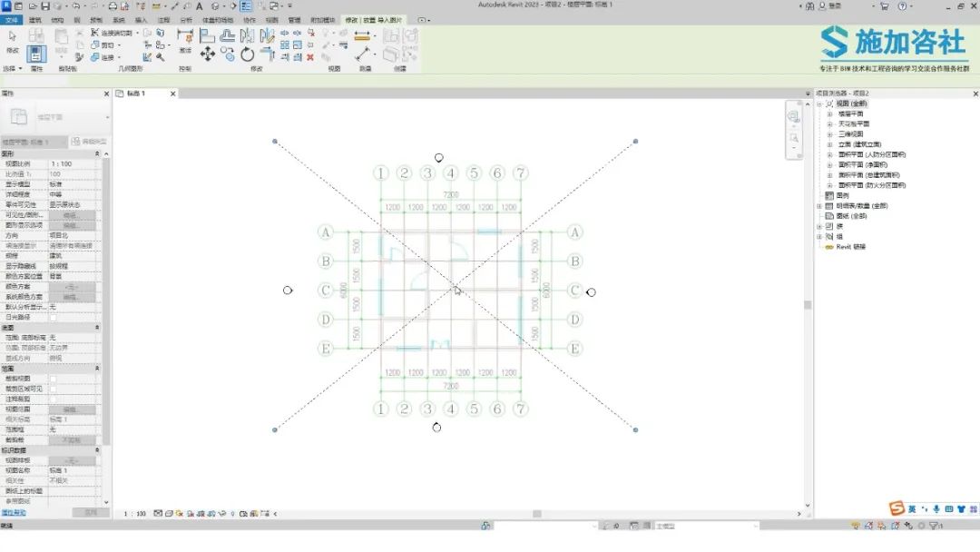This screenshot has height=552, width=980.
Task: Click the Undo arrow in quick access toolbar
Action: point(76,6)
